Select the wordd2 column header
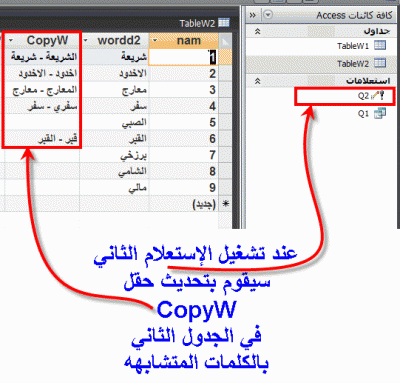Image resolution: width=400 pixels, height=383 pixels. tap(115, 41)
